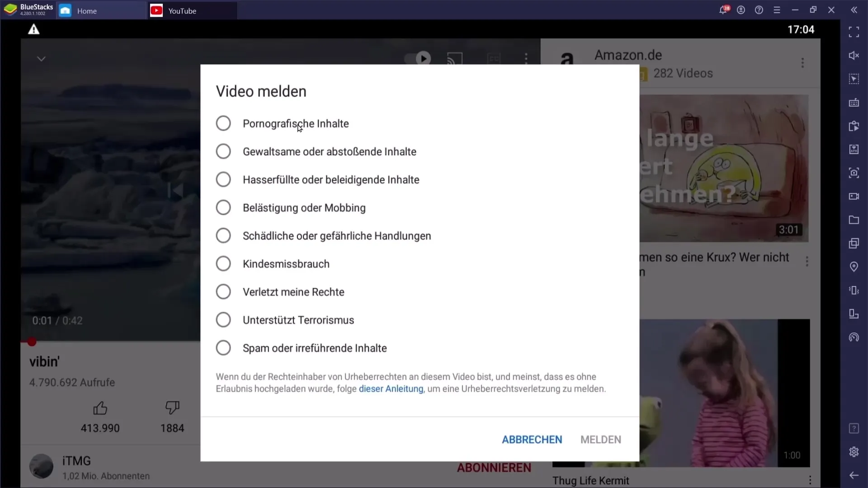
Task: Open options for the Krux video
Action: pos(807,261)
